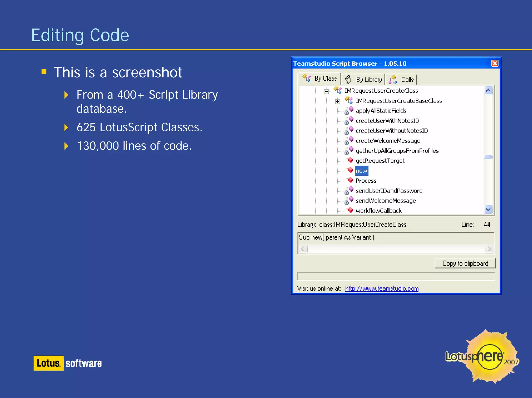Click the Sub new signature text field
532x398 pixels.
coord(396,238)
